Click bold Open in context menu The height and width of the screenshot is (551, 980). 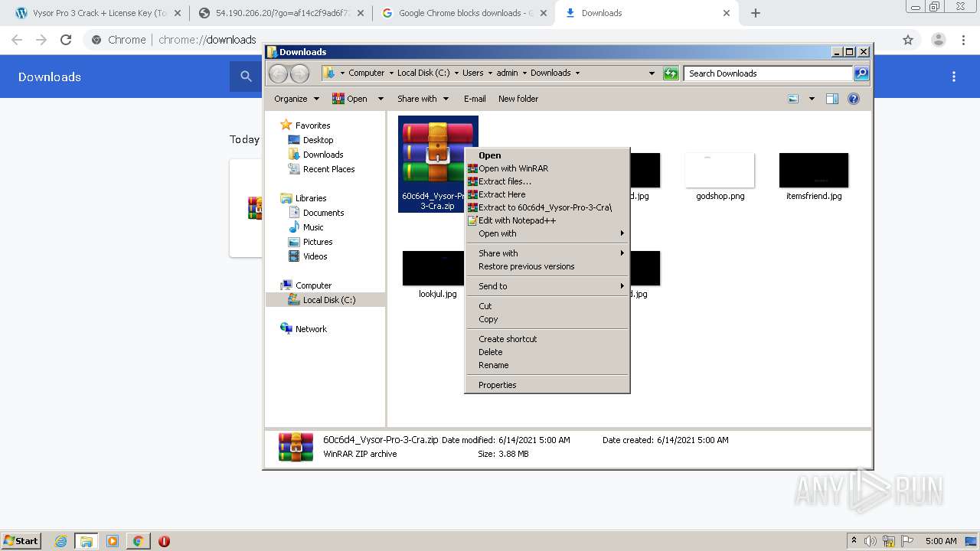click(x=547, y=155)
